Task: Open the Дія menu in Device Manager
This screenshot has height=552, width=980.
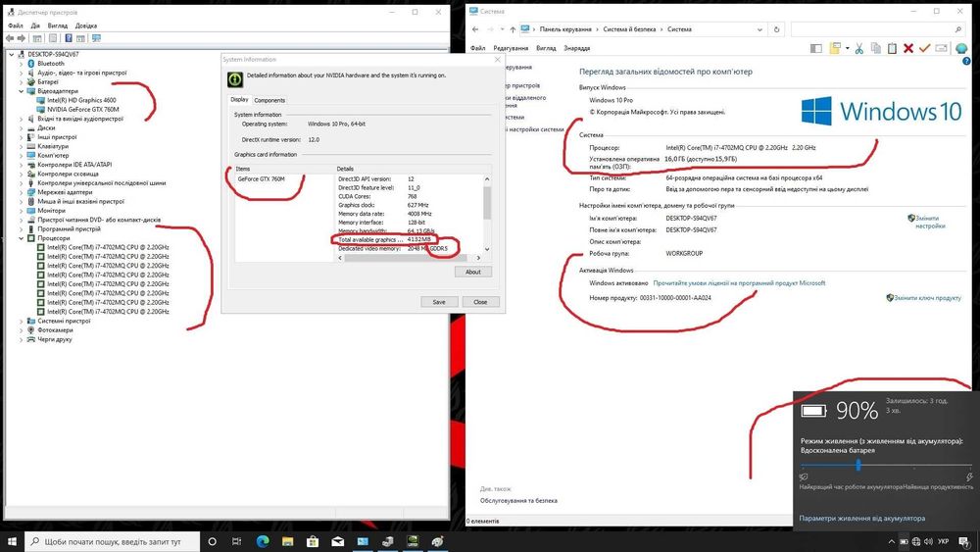Action: pos(35,25)
